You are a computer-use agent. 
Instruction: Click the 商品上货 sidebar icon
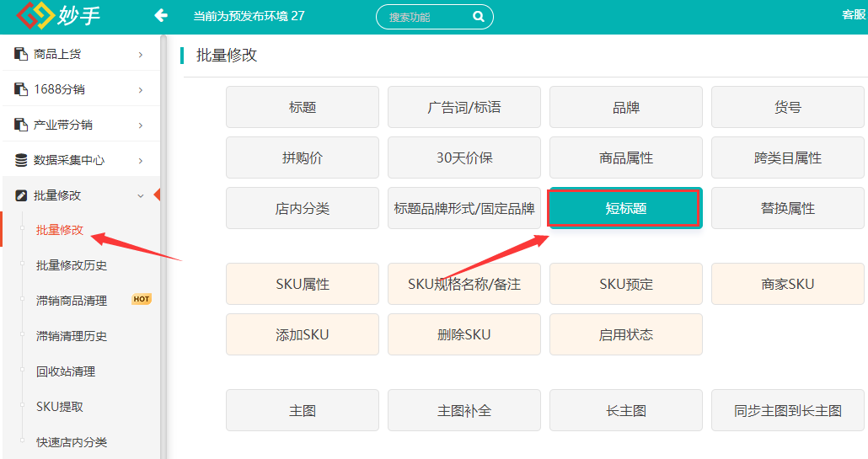21,55
